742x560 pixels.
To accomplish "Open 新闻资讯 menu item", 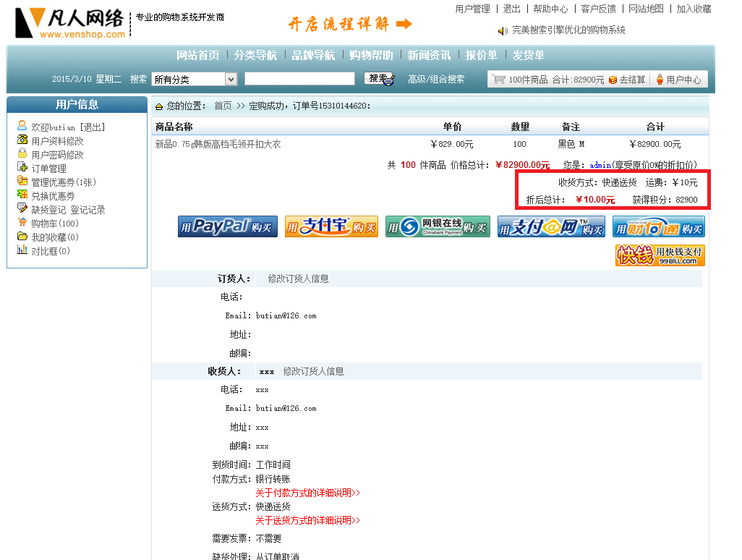I will click(429, 56).
